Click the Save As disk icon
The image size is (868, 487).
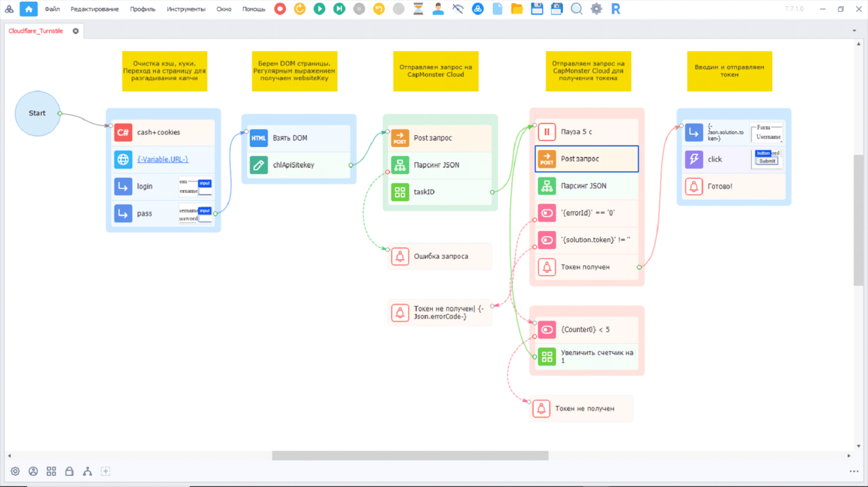coord(557,9)
